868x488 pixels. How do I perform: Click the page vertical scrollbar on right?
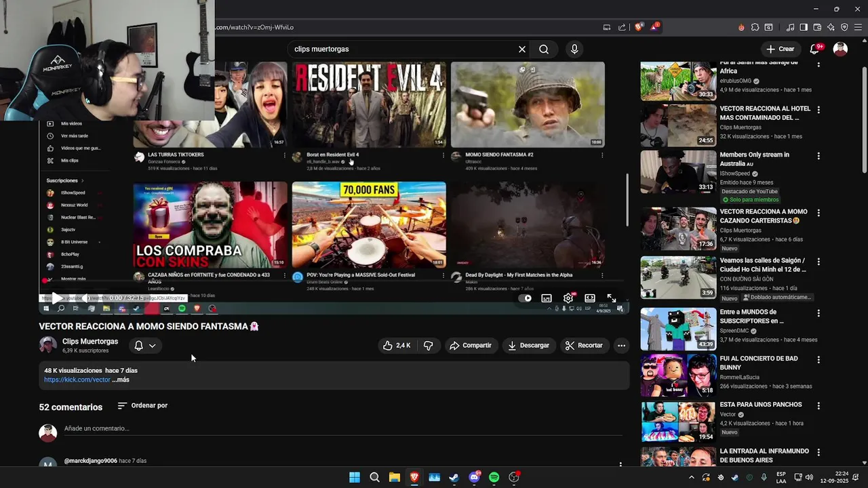[864, 119]
